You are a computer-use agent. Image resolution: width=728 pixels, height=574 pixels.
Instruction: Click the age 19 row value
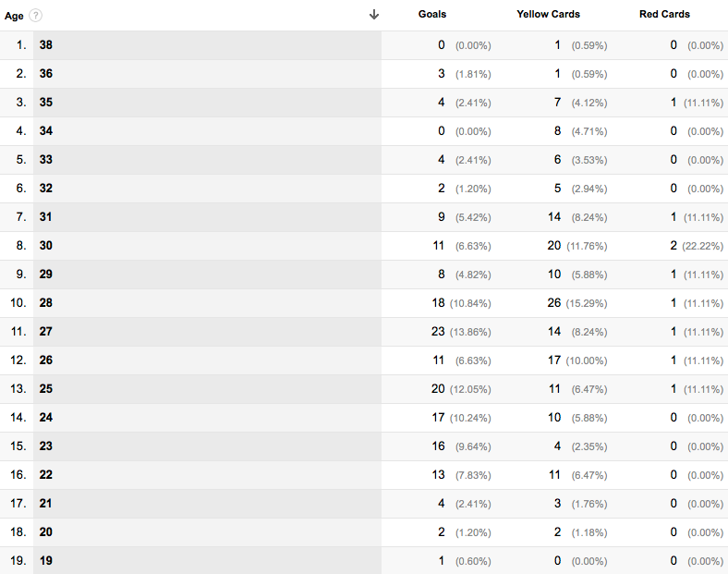click(x=46, y=560)
